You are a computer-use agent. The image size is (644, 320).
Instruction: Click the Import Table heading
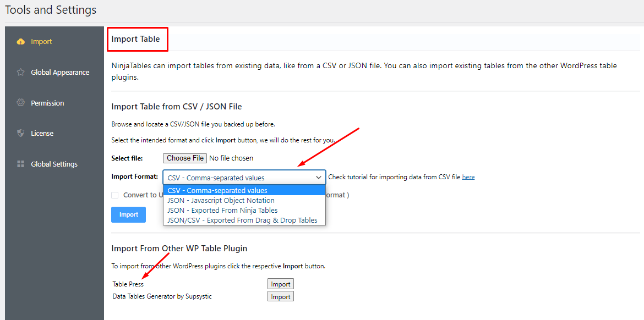click(135, 40)
